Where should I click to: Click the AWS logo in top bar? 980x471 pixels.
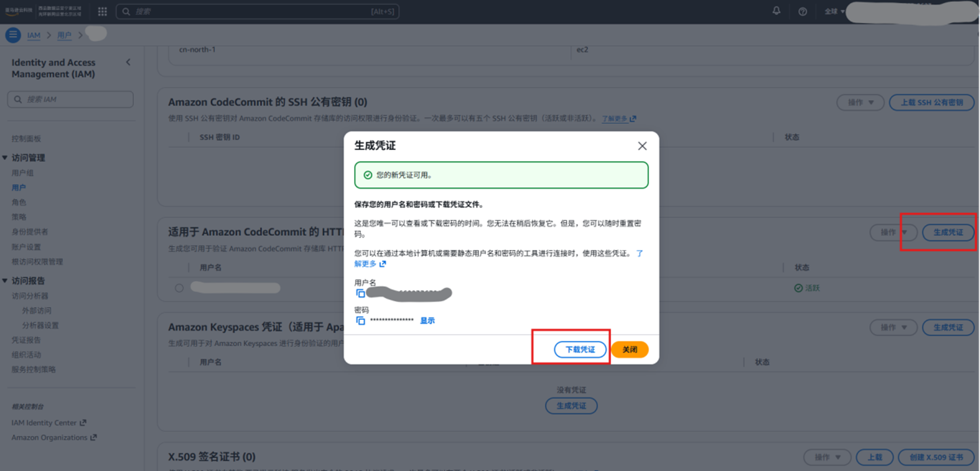(19, 11)
